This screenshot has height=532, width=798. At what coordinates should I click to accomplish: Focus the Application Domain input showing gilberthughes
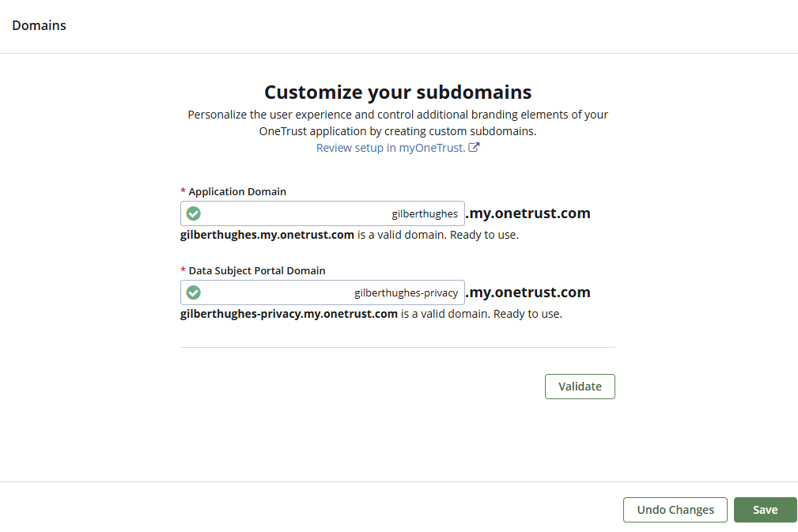(332, 213)
